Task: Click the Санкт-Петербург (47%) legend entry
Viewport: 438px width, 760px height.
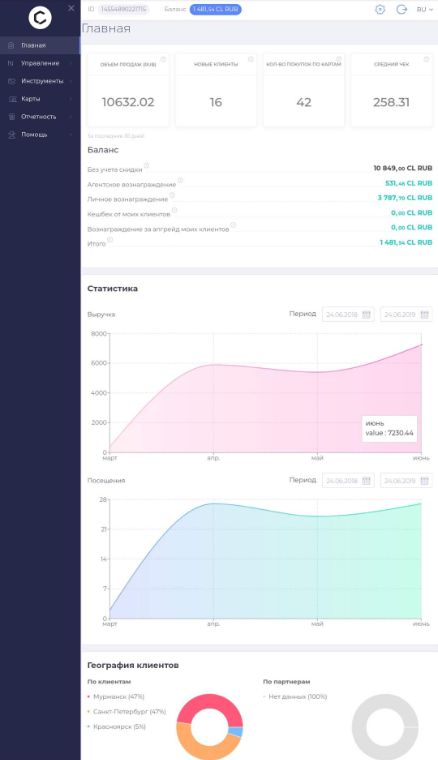Action: click(x=127, y=712)
